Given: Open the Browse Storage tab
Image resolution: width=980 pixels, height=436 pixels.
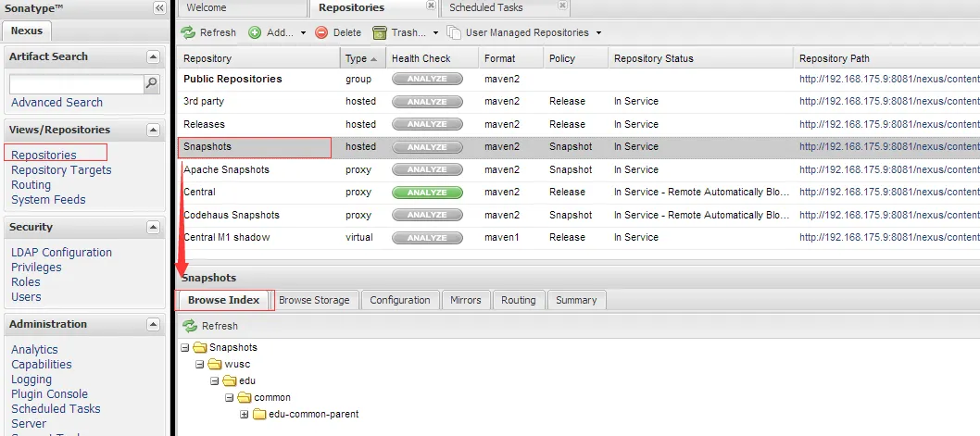Looking at the screenshot, I should click(314, 300).
